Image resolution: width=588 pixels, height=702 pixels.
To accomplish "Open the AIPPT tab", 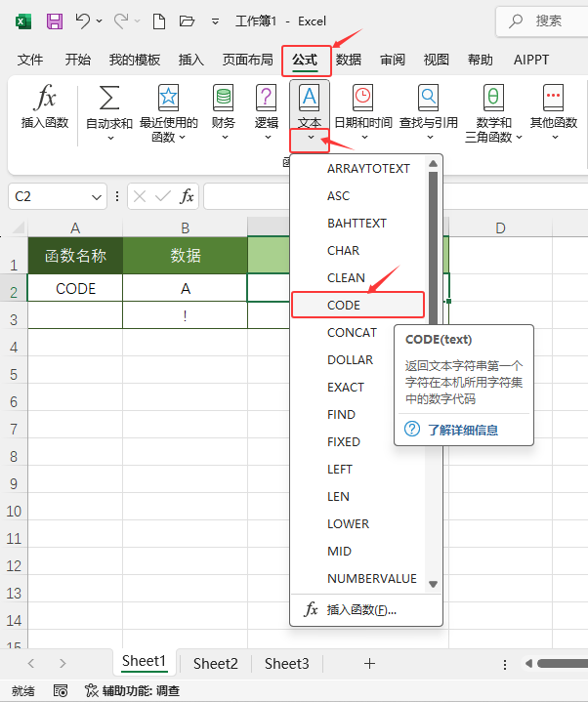I will click(x=531, y=60).
